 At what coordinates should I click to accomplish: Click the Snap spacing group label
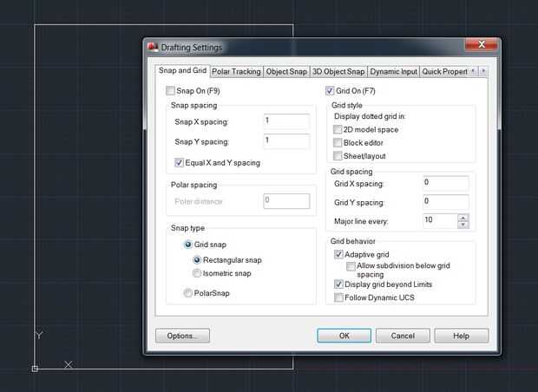[x=194, y=105]
